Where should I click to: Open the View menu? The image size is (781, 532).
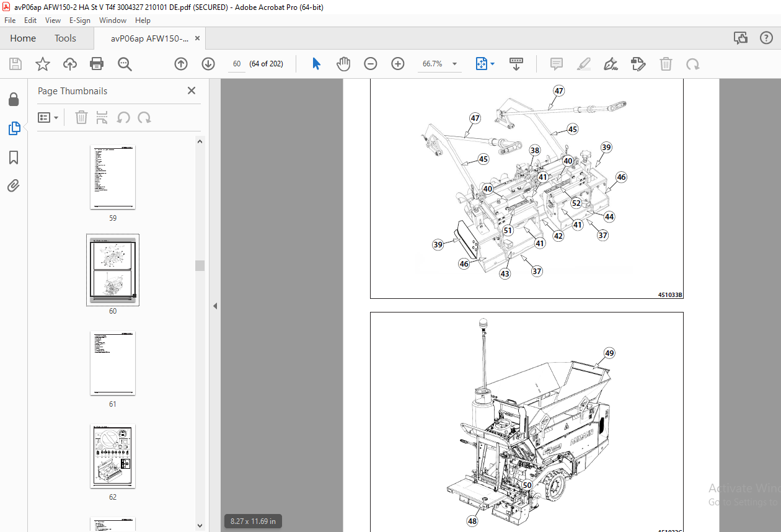pos(53,20)
